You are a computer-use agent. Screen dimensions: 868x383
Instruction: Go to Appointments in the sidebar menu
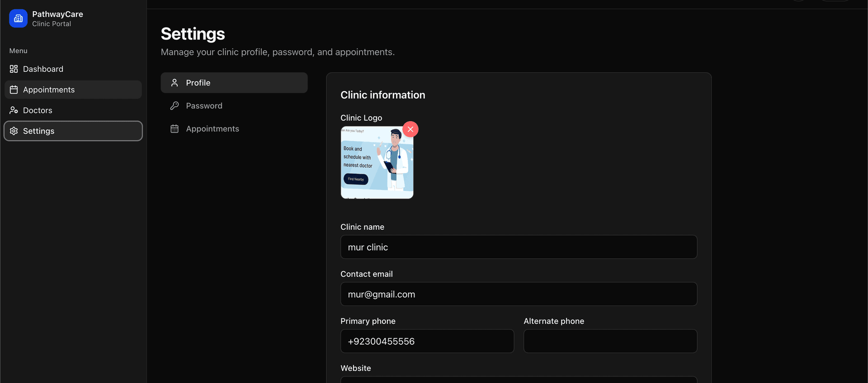[73, 90]
